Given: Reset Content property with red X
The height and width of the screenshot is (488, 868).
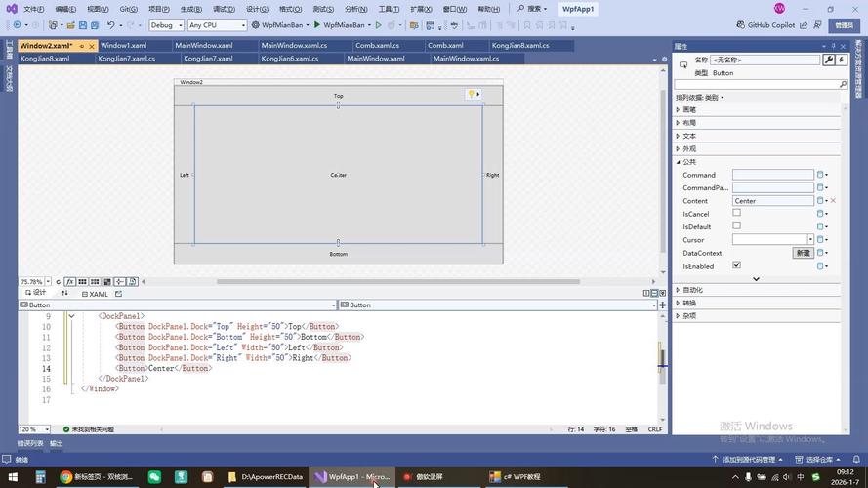Looking at the screenshot, I should 833,200.
